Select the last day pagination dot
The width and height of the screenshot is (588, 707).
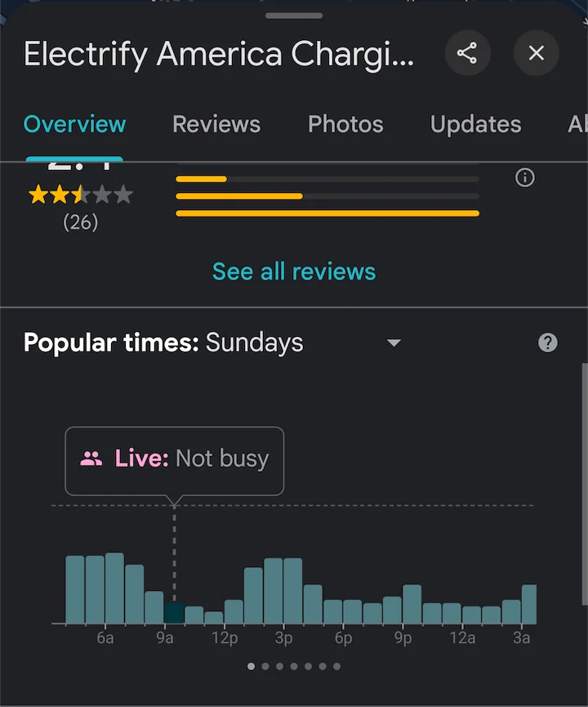click(x=336, y=666)
